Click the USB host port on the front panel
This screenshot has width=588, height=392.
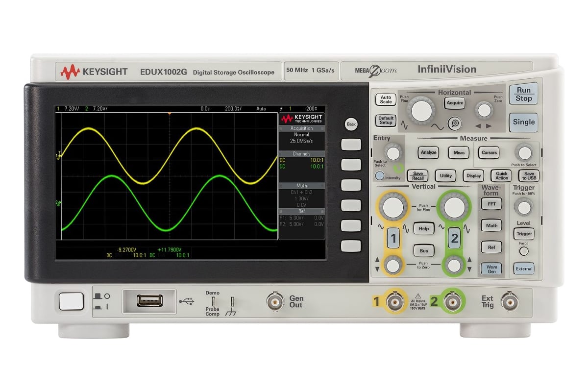tap(149, 300)
